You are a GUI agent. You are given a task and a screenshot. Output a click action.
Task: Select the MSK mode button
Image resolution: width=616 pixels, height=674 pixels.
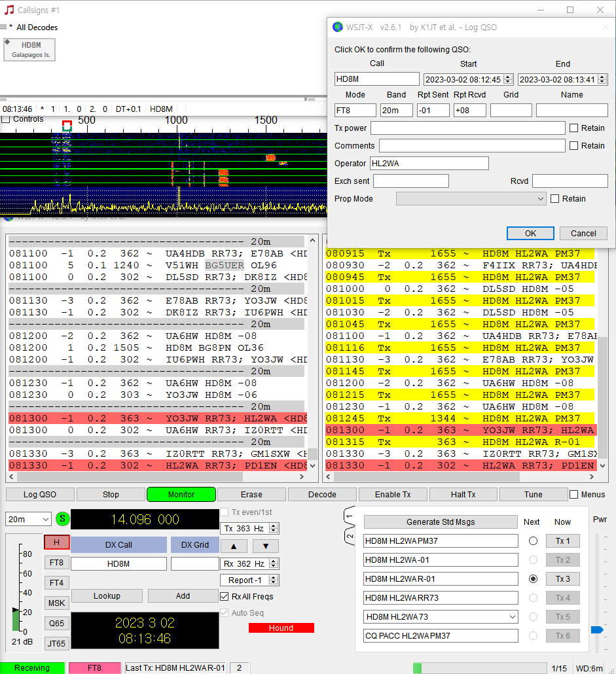point(57,603)
